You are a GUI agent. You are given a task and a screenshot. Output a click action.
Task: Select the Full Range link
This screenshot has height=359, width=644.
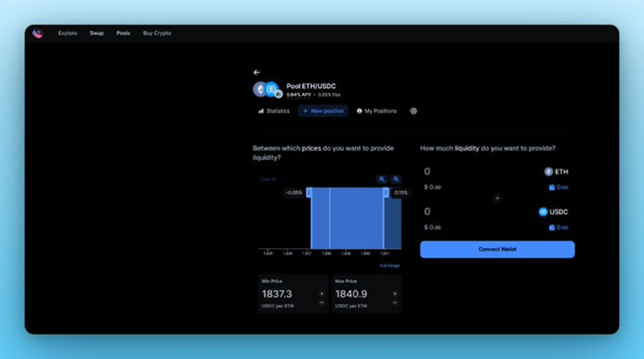click(389, 266)
